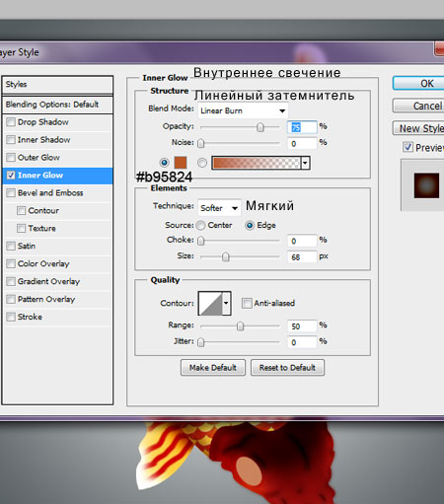Screen dimensions: 444x504
Task: Check the Pattern Overlay checkbox
Action: 11,299
